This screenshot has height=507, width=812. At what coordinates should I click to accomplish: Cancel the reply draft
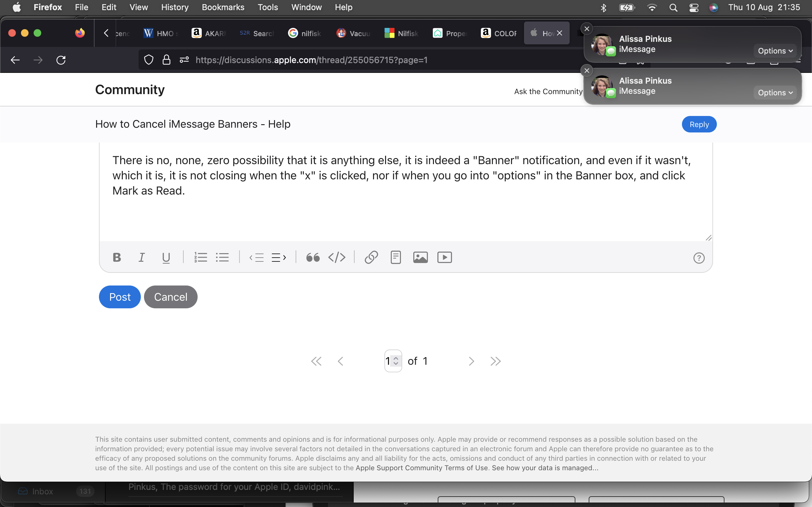(x=170, y=297)
